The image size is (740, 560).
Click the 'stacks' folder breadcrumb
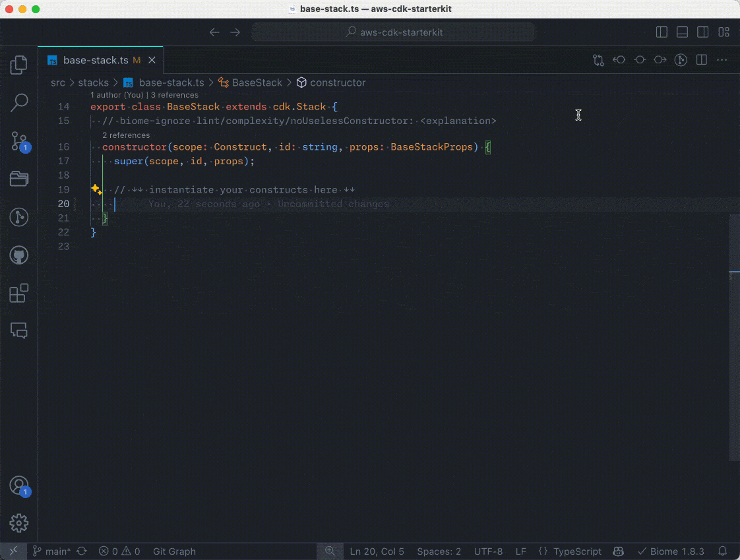click(93, 82)
